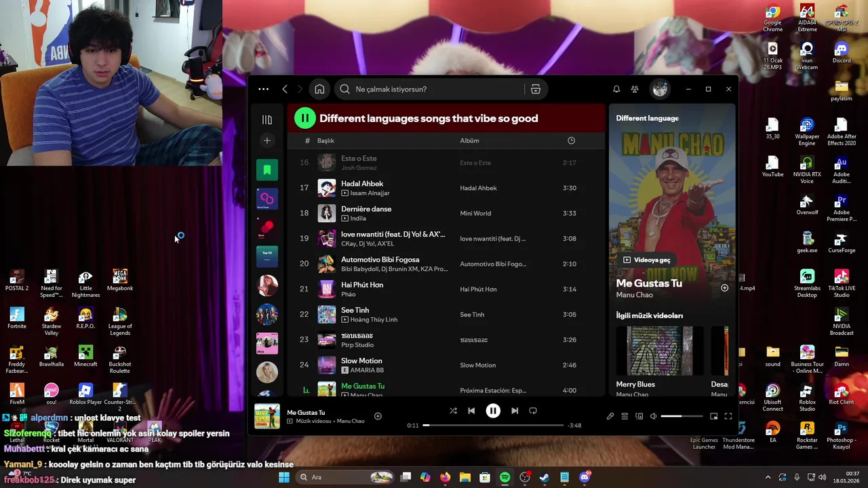Open the Browse icon in the search bar
Viewport: 868px width, 488px height.
point(535,89)
